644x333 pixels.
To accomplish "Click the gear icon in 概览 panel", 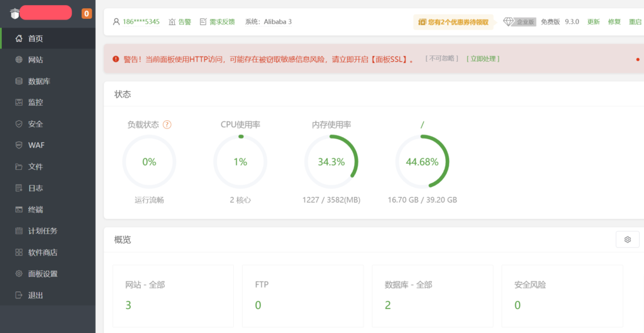I will (x=627, y=239).
